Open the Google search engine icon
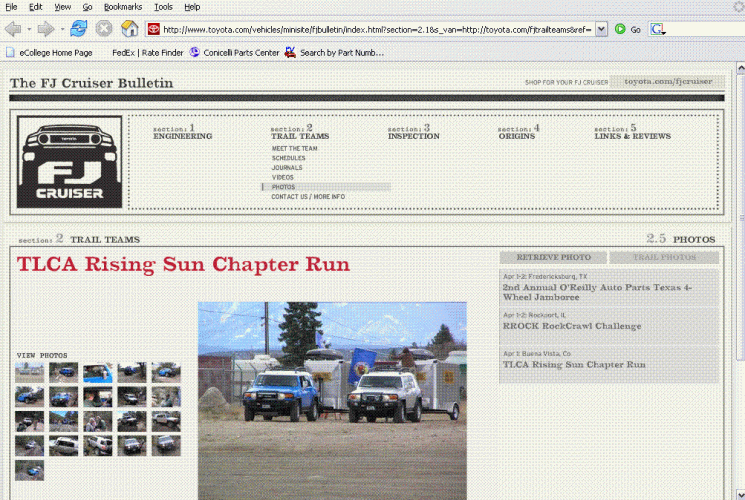Image resolution: width=745 pixels, height=500 pixels. click(x=658, y=29)
